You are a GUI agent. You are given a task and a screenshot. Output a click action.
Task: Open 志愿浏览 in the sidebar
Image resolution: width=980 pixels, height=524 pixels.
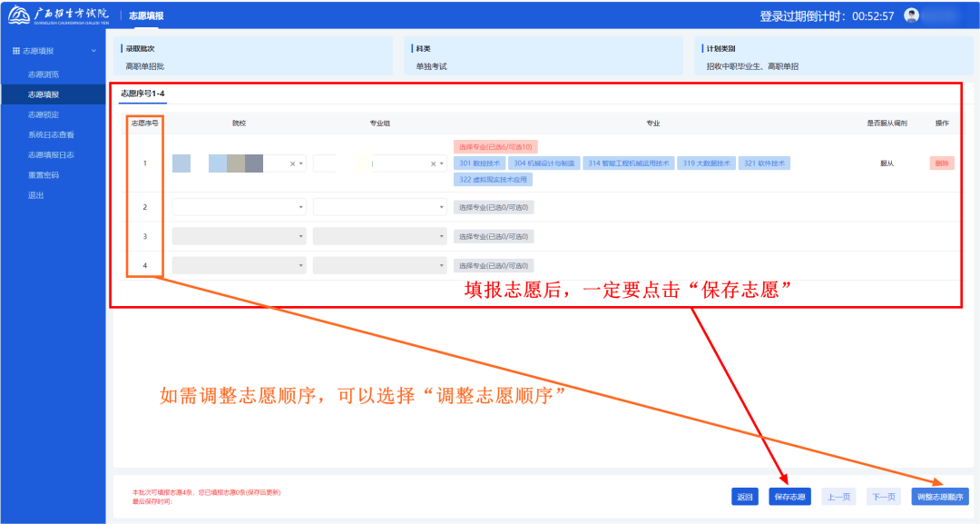tap(44, 74)
